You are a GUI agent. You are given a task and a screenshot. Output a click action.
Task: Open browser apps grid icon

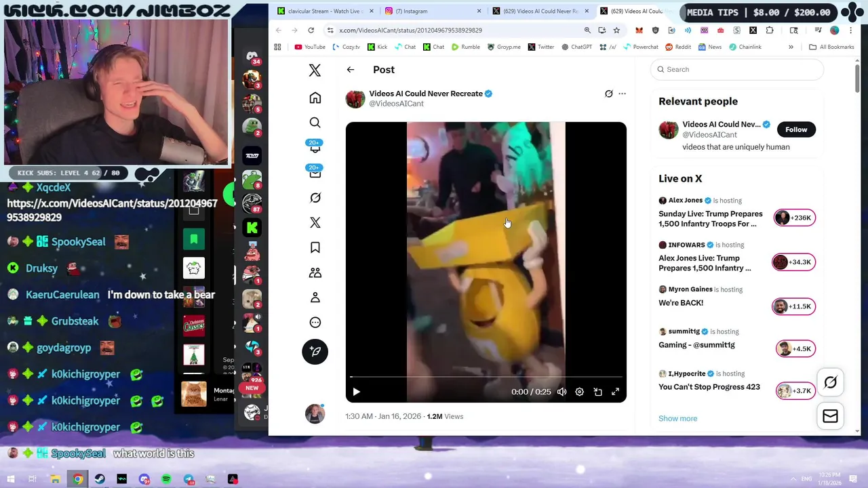pos(277,47)
